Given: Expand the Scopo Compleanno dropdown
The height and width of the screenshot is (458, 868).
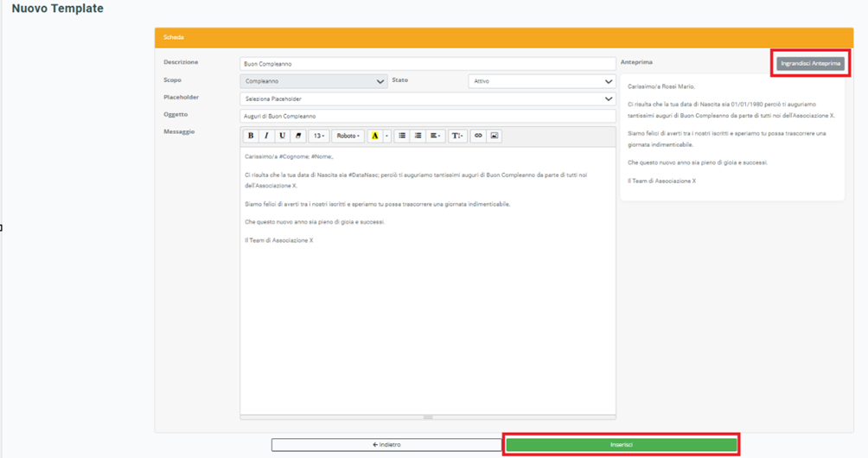Looking at the screenshot, I should [313, 81].
